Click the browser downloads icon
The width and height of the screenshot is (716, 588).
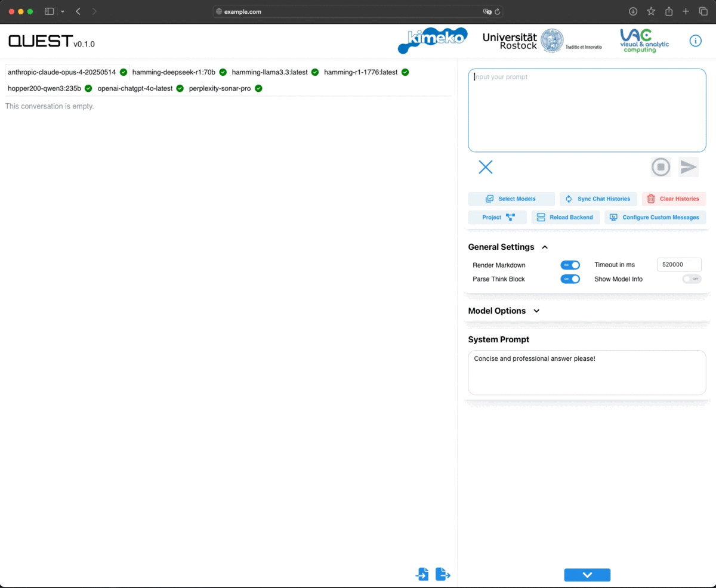coord(633,11)
